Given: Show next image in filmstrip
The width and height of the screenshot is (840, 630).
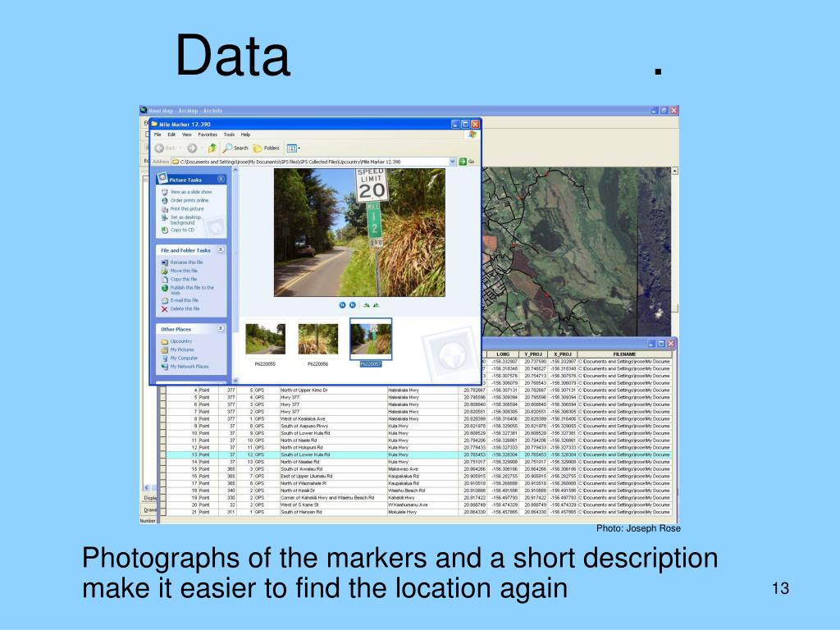Looking at the screenshot, I should [x=353, y=305].
